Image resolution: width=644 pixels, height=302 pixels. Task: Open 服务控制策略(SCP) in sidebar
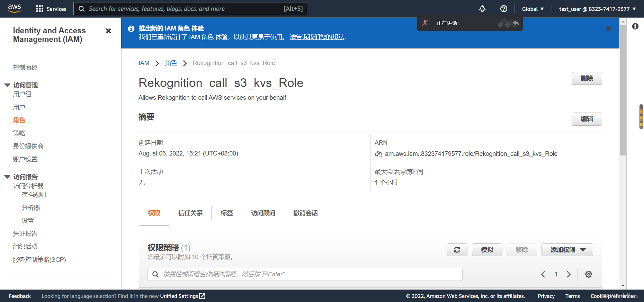pos(39,260)
